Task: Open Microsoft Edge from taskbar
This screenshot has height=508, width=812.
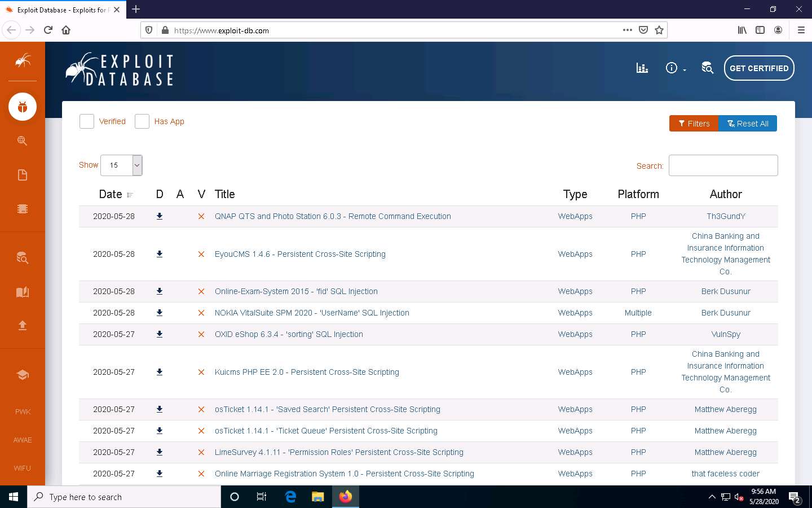Action: pos(290,497)
